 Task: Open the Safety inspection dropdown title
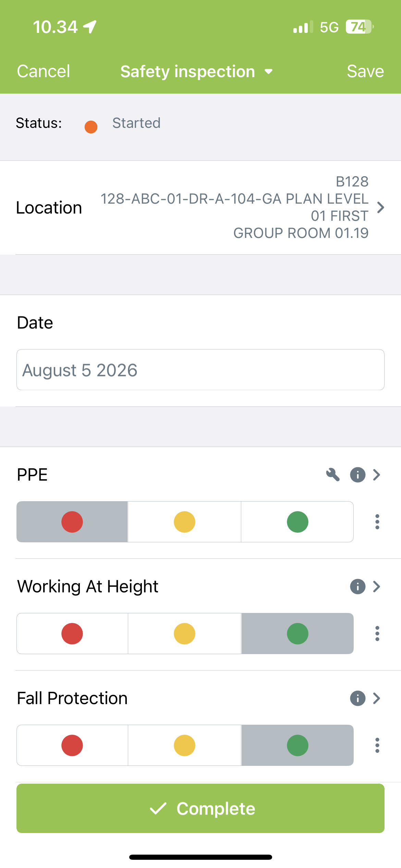pos(196,72)
